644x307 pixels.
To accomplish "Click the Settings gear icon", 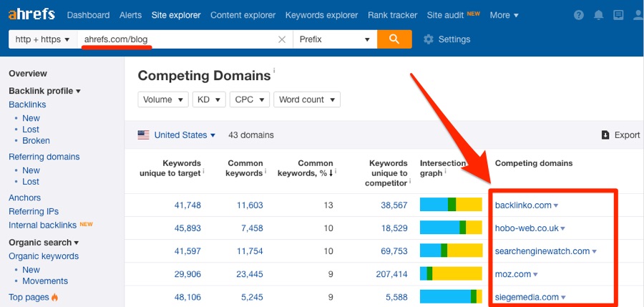I will [x=429, y=39].
